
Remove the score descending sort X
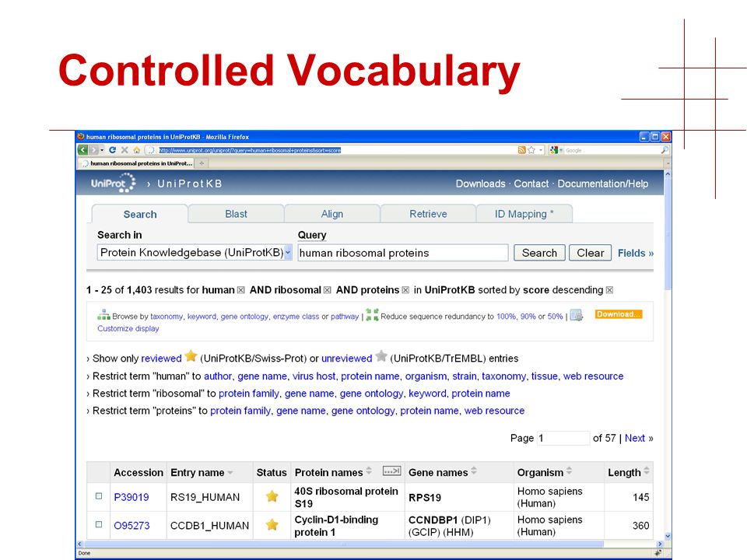[x=609, y=290]
